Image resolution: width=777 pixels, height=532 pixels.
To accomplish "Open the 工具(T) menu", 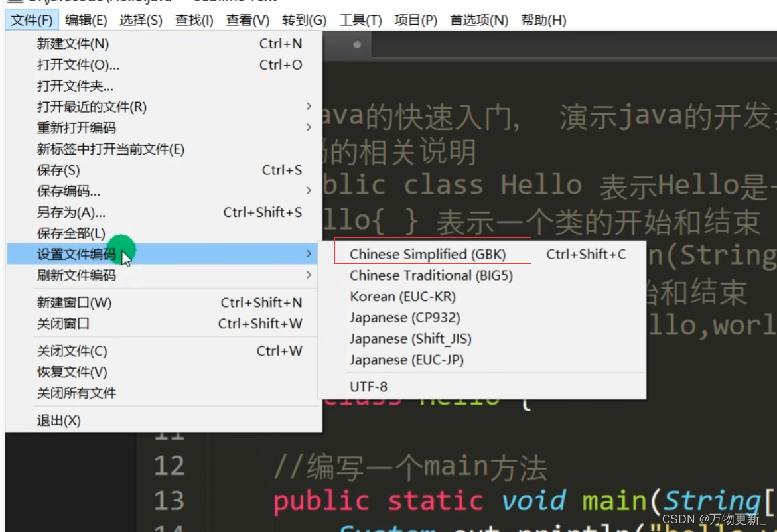I will pyautogui.click(x=361, y=21).
